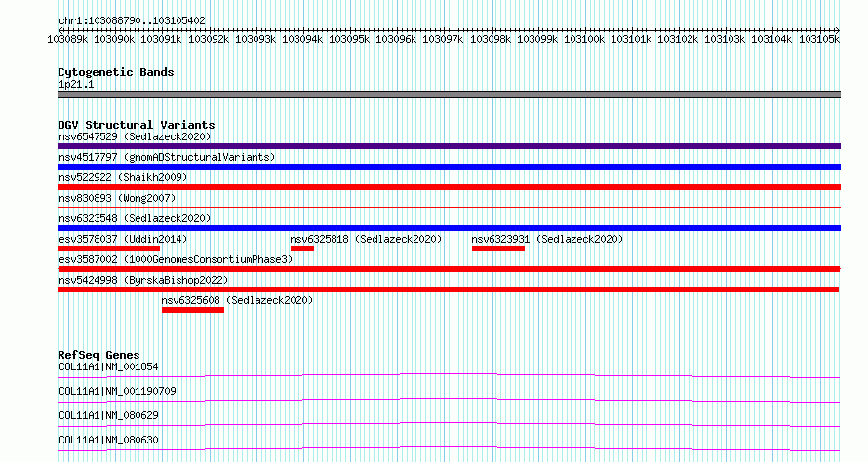Click the 103095k ruler label
This screenshot has width=868, height=462.
pos(349,39)
